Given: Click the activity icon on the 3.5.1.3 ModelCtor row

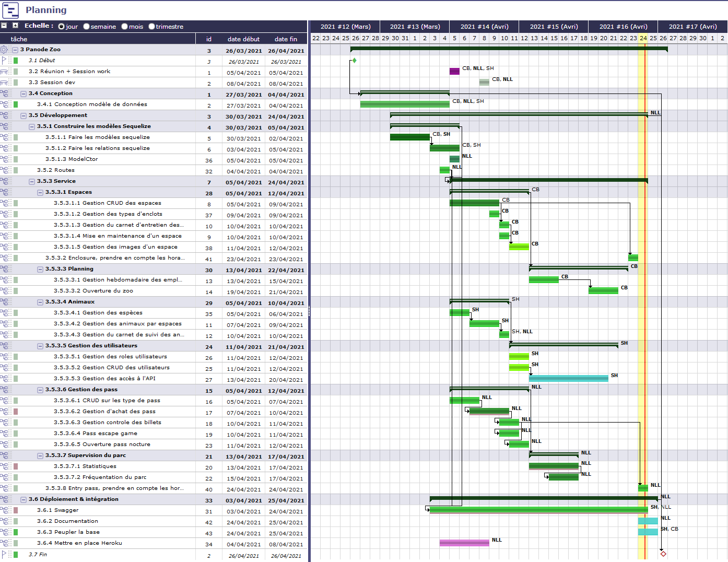Looking at the screenshot, I should coord(5,159).
